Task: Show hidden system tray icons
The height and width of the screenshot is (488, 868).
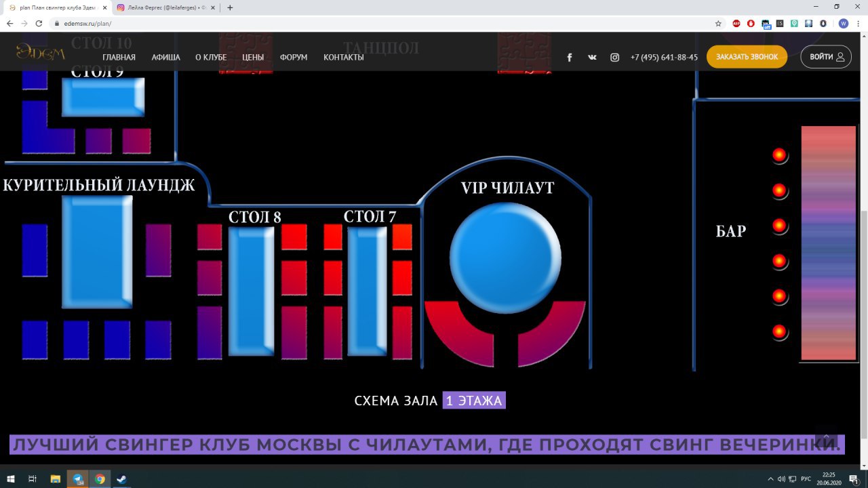Action: click(770, 479)
